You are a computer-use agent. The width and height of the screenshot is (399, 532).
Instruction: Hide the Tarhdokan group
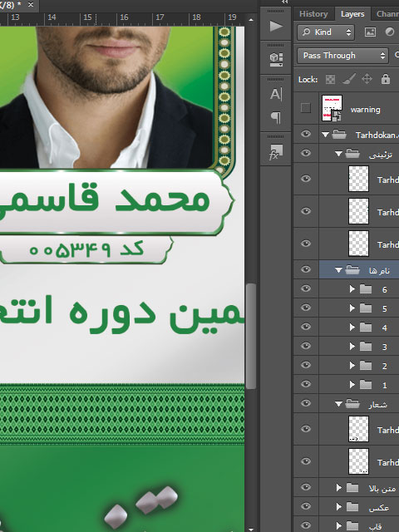pos(306,134)
